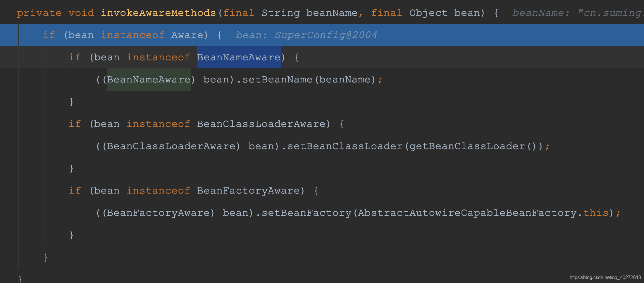Screen dimensions: 644x283
Task: Click the 'this' keyword
Action: (596, 213)
